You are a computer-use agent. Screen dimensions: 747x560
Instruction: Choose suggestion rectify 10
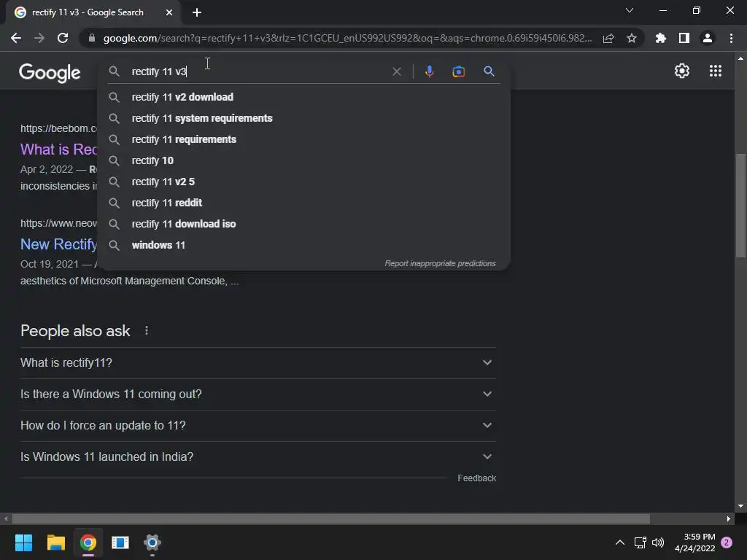(304, 160)
